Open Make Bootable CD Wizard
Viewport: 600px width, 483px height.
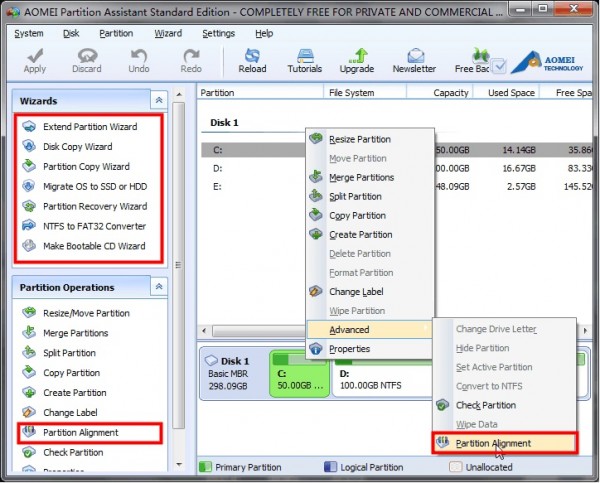(x=94, y=245)
